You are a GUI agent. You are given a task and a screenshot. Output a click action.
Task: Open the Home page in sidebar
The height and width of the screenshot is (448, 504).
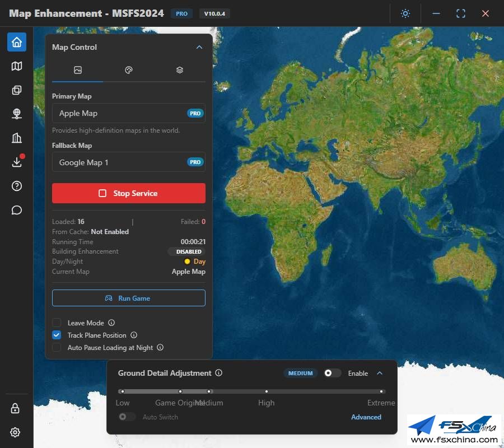pos(17,42)
